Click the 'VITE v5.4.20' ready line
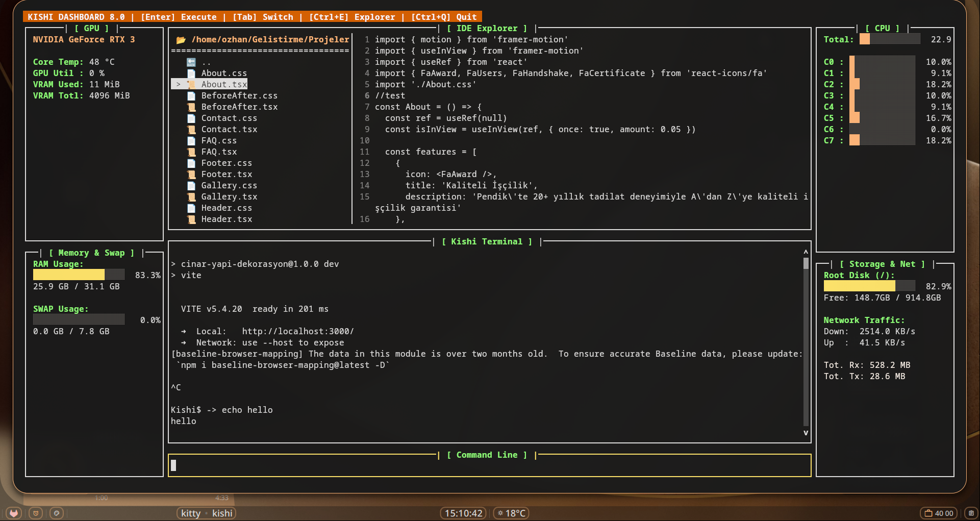The width and height of the screenshot is (980, 521). tap(255, 309)
